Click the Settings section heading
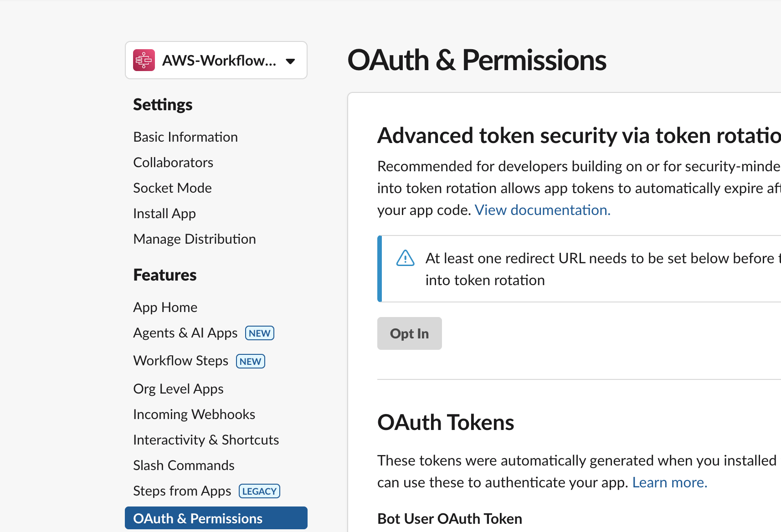This screenshot has height=532, width=781. coord(163,105)
